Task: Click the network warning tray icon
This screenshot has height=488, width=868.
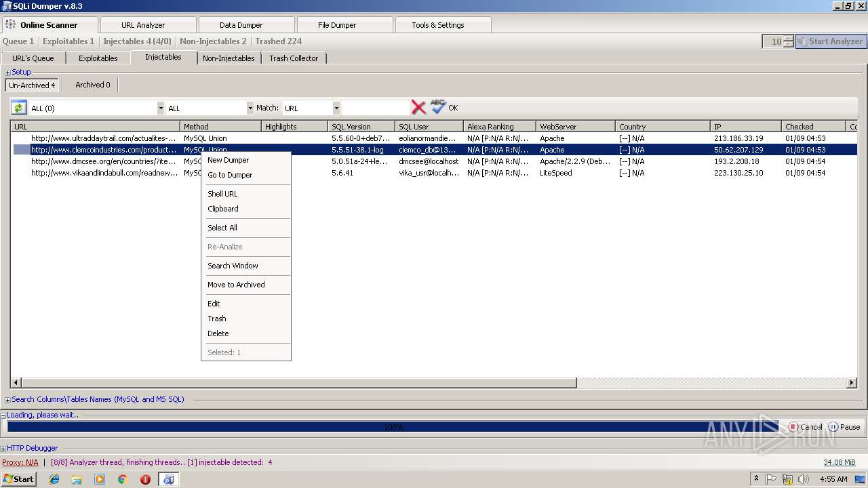Action: pos(787,479)
